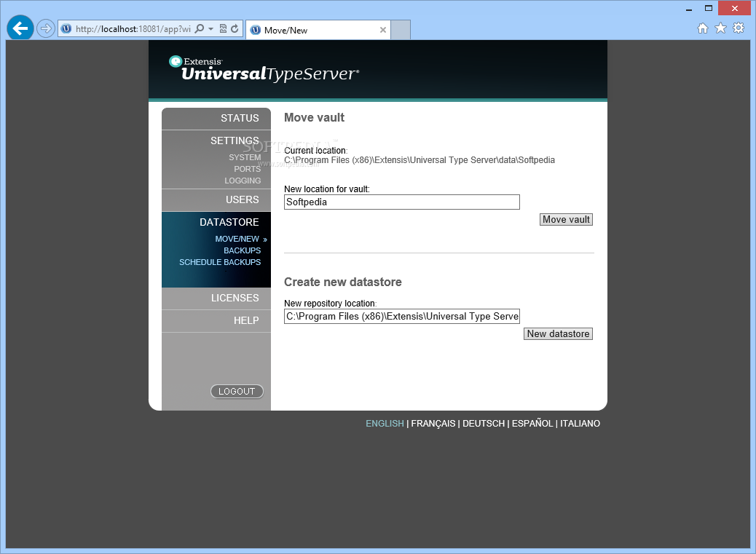The image size is (756, 554).
Task: Click the Extensis Universal Type Server logo
Action: (x=264, y=69)
